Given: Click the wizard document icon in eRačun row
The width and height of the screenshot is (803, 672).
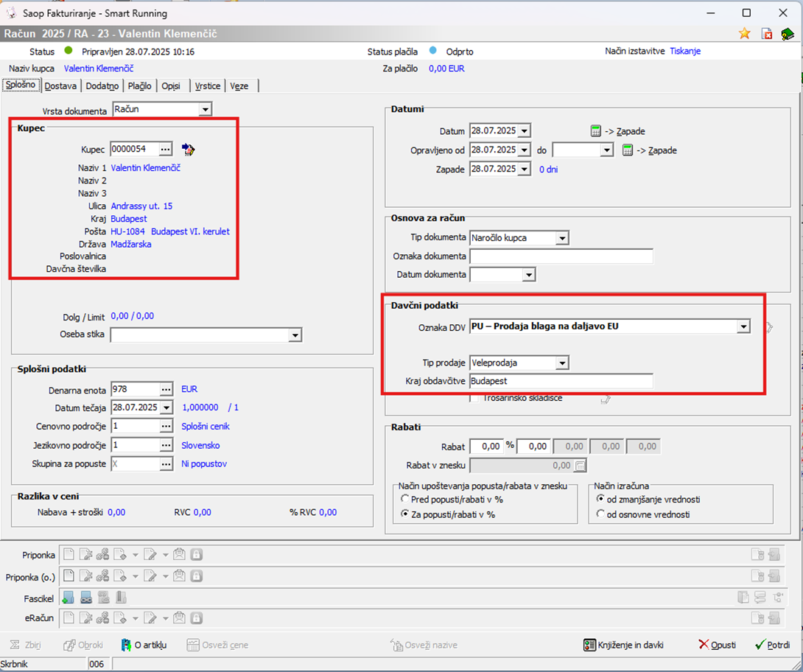Looking at the screenshot, I should coord(86,618).
